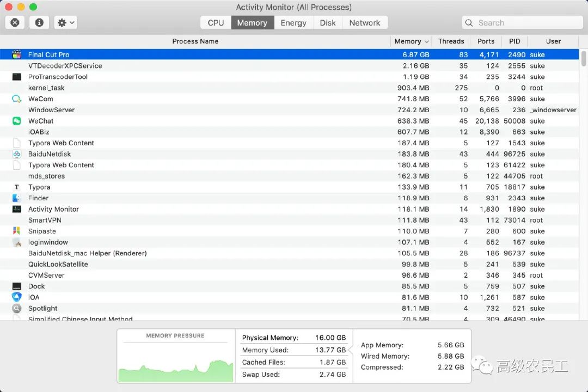
Task: Sort by Process Name column header
Action: click(x=195, y=41)
